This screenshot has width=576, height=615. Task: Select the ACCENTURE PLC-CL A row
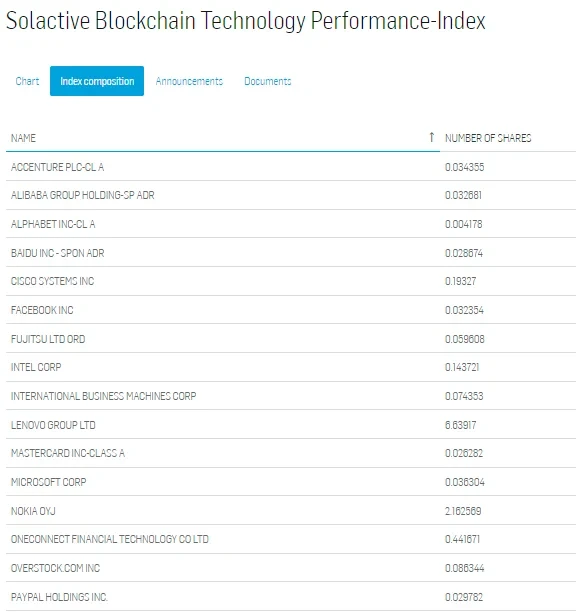(x=291, y=167)
